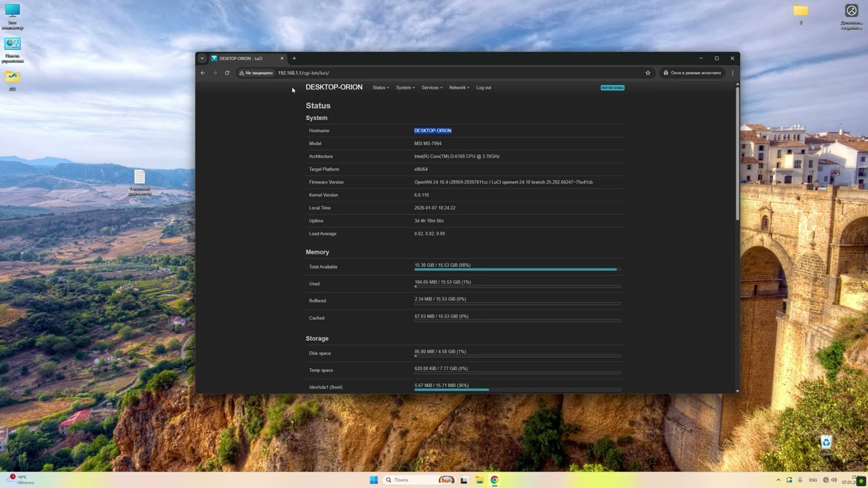Open Chrome's three-dot menu

coord(732,73)
